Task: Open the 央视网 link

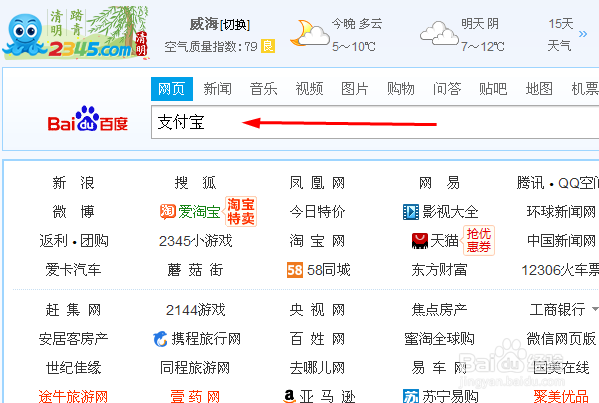Action: (317, 310)
